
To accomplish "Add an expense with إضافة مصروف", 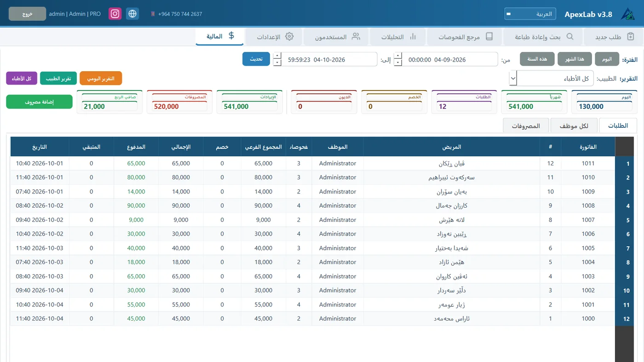I will pyautogui.click(x=40, y=102).
